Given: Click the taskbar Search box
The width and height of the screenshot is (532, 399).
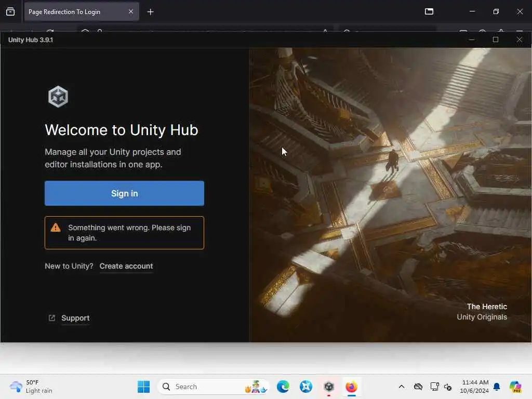Looking at the screenshot, I should [214, 387].
